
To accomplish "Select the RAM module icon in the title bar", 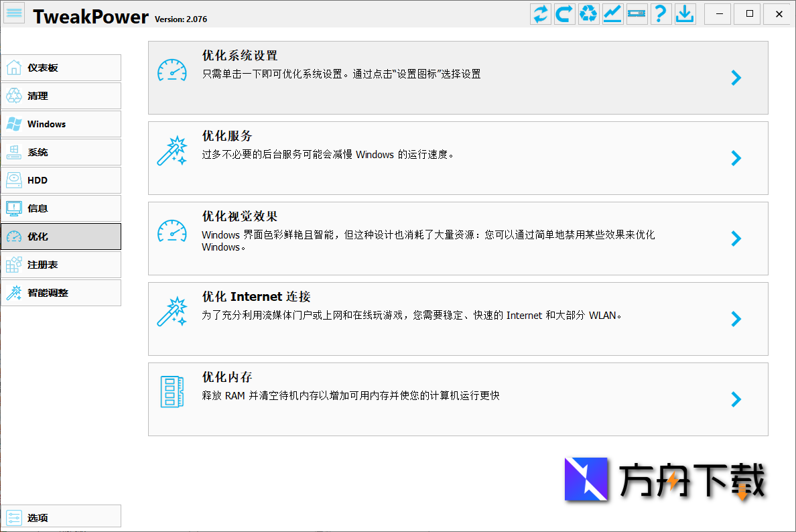I will pos(637,13).
